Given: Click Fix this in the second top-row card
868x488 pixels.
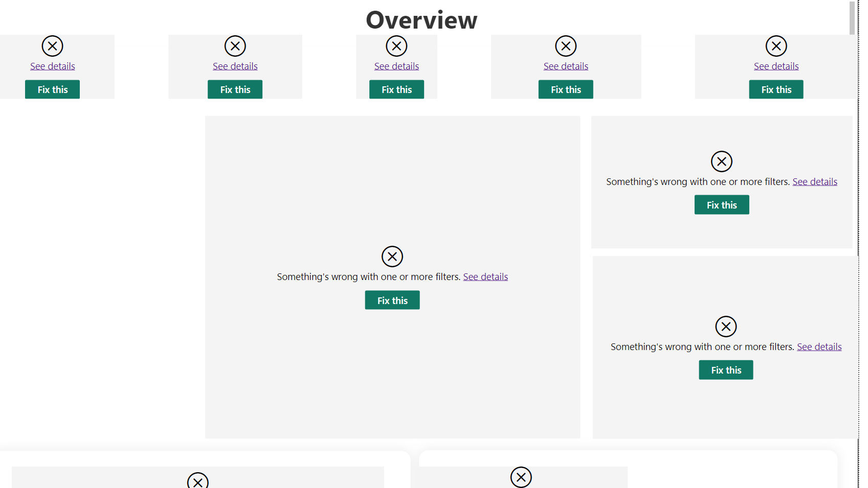Looking at the screenshot, I should 235,89.
